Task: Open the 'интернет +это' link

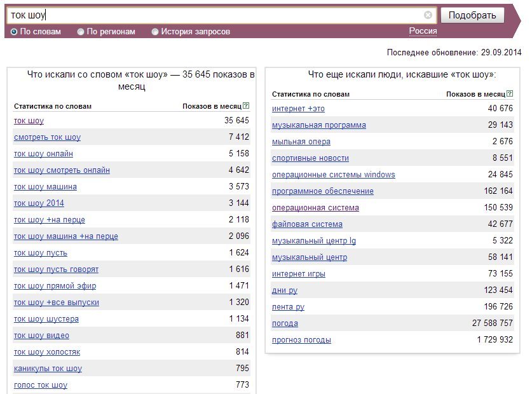Action: point(298,109)
